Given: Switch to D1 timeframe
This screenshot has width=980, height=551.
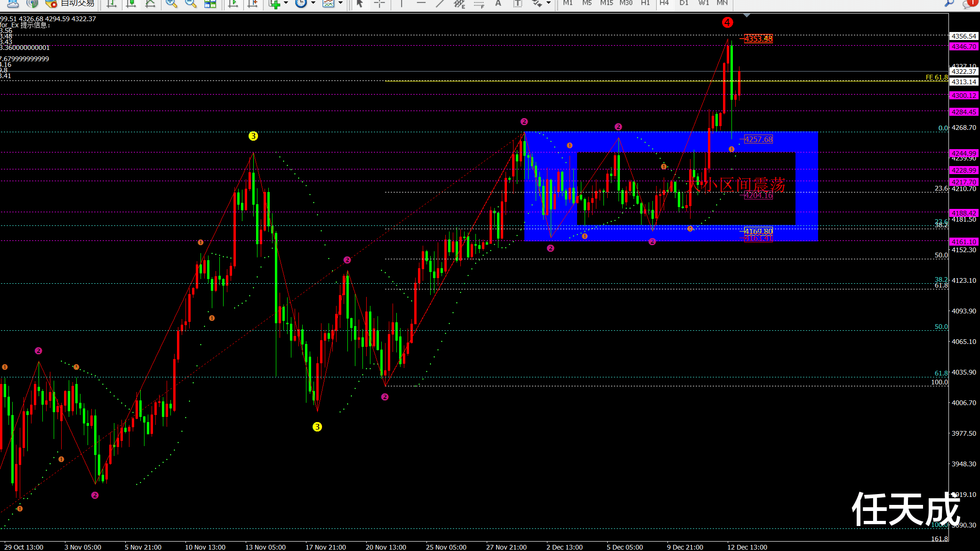Looking at the screenshot, I should [684, 3].
